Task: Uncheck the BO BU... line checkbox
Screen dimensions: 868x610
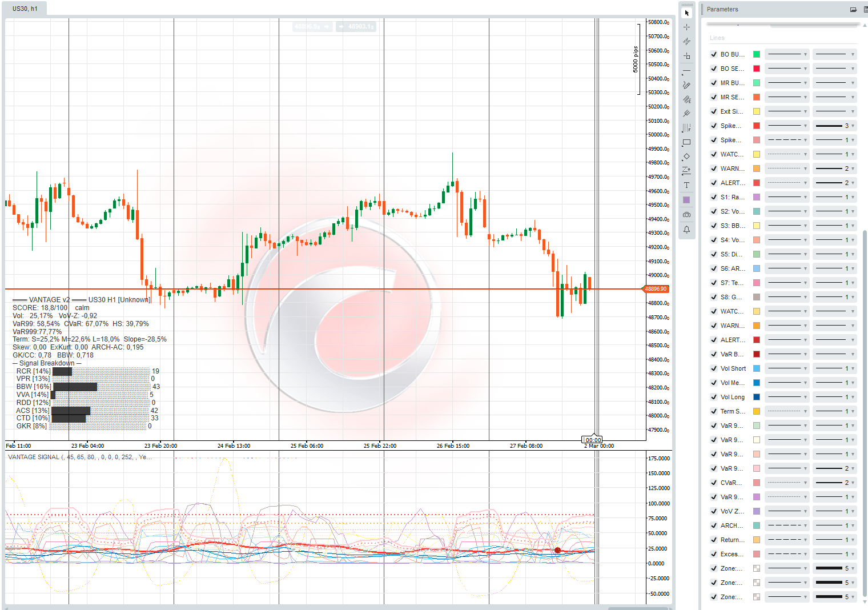Action: 714,54
